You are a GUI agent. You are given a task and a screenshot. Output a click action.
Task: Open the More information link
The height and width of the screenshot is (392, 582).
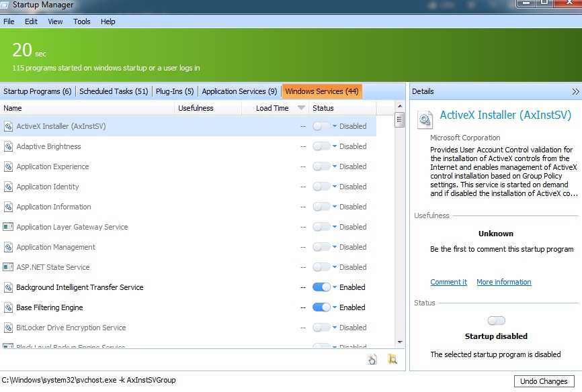tap(503, 282)
